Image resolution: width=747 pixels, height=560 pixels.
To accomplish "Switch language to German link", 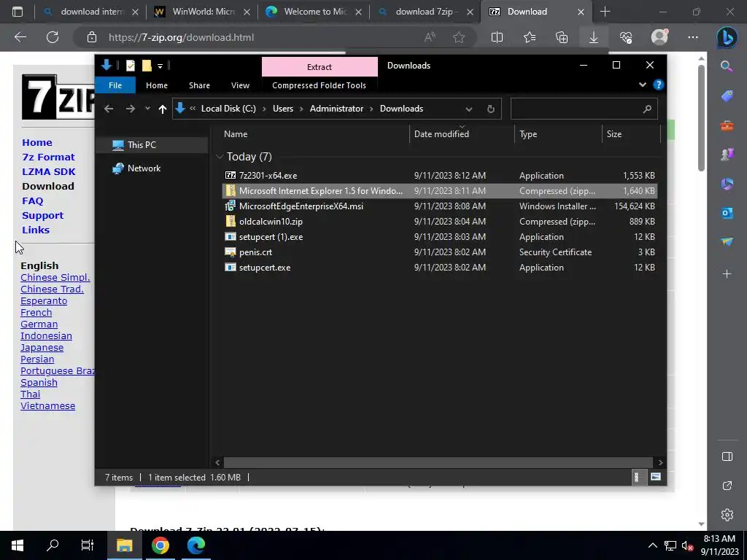I will tap(39, 324).
